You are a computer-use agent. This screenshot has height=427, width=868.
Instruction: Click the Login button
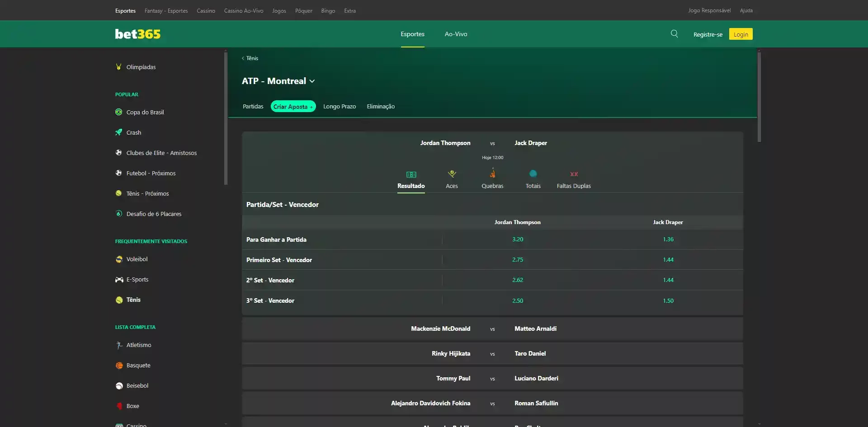741,34
